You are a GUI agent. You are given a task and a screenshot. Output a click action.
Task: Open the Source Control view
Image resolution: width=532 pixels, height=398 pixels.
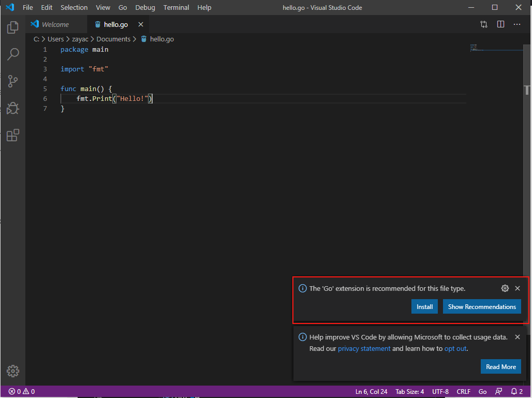(x=12, y=81)
